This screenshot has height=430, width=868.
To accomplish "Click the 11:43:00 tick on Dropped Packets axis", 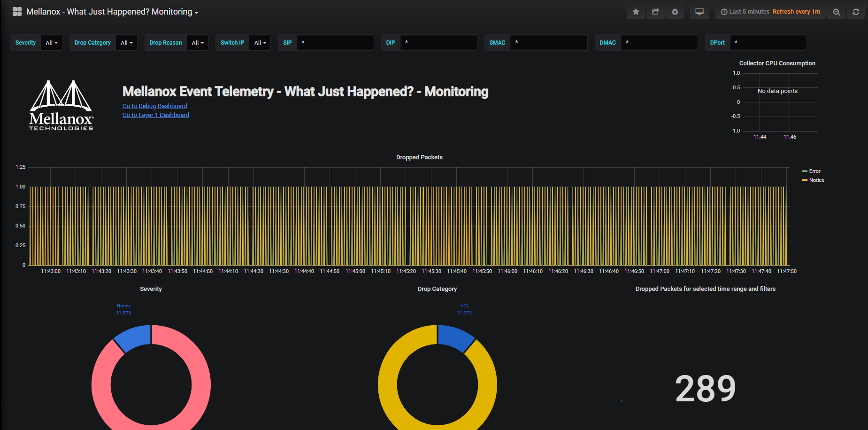I will pos(51,271).
